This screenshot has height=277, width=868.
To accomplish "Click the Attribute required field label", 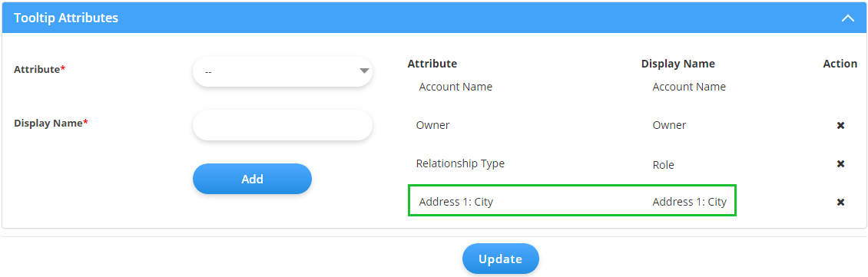I will point(39,69).
